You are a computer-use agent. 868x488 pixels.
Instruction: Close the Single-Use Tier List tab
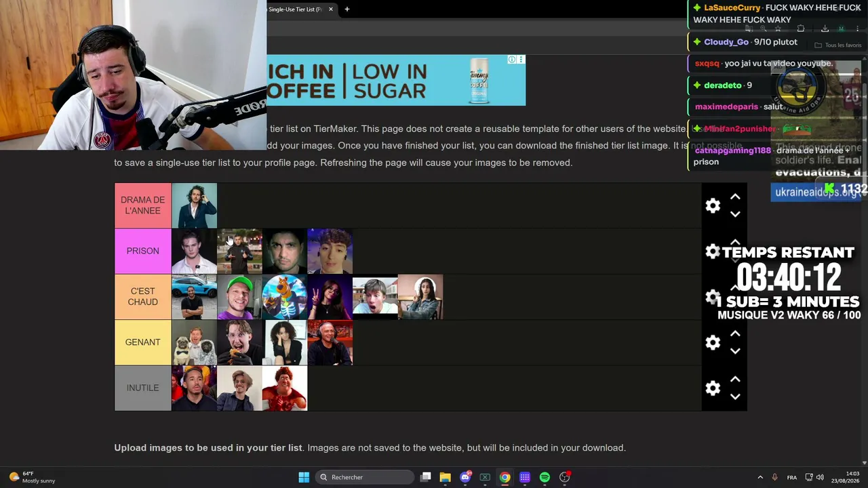[331, 9]
